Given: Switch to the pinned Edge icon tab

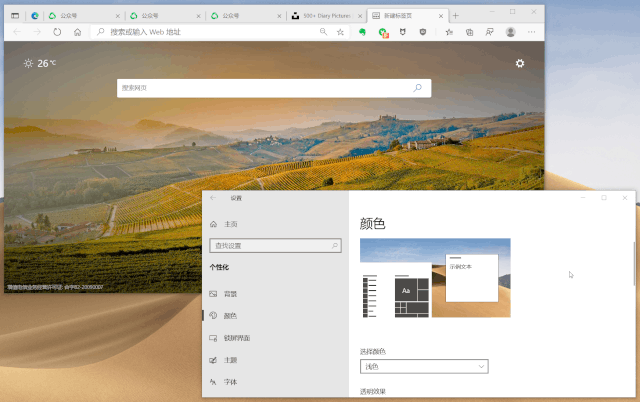Looking at the screenshot, I should (35, 16).
